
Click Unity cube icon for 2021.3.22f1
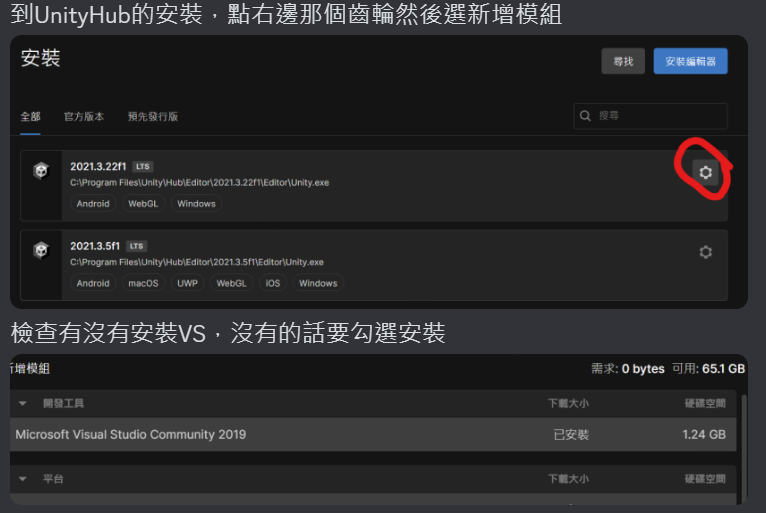click(41, 171)
